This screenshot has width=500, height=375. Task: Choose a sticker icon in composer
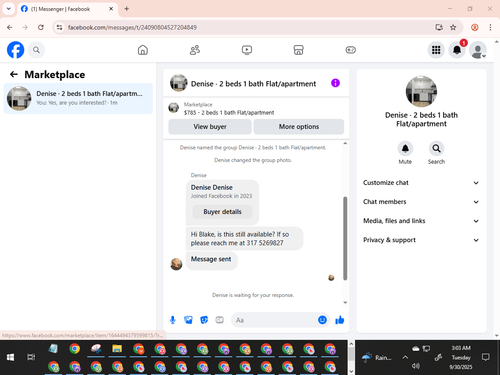[x=204, y=320]
